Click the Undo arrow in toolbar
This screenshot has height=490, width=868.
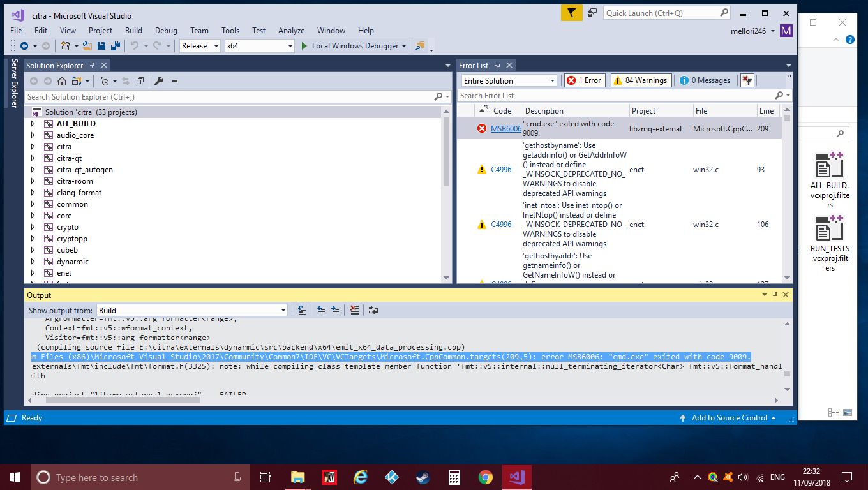pyautogui.click(x=134, y=46)
